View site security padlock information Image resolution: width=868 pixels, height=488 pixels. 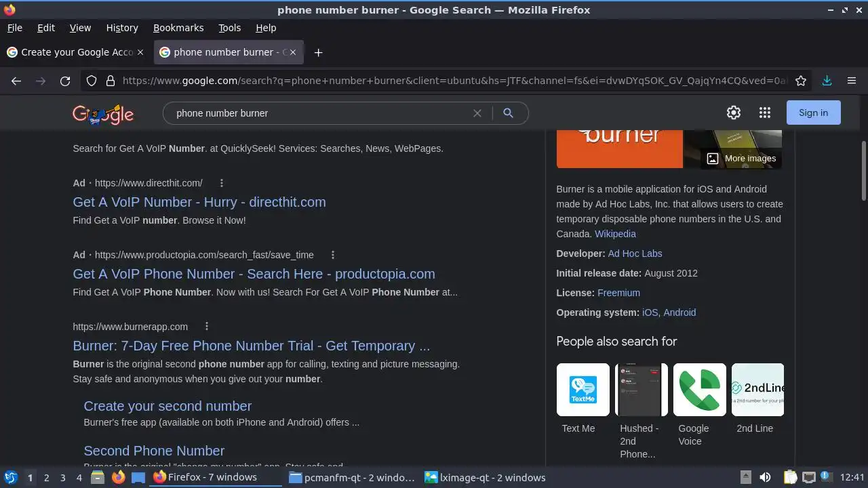(x=111, y=81)
